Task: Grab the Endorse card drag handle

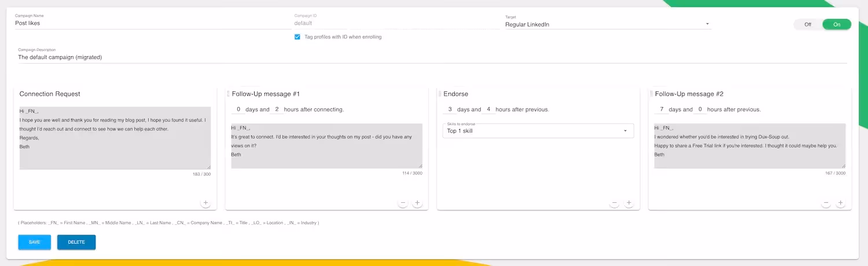Action: (x=440, y=94)
